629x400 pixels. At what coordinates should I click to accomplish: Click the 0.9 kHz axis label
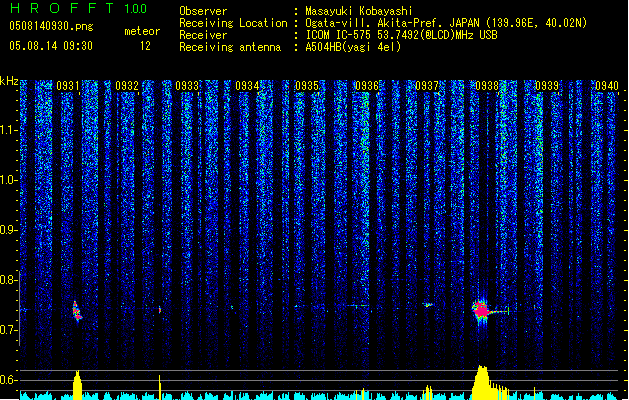pyautogui.click(x=8, y=230)
